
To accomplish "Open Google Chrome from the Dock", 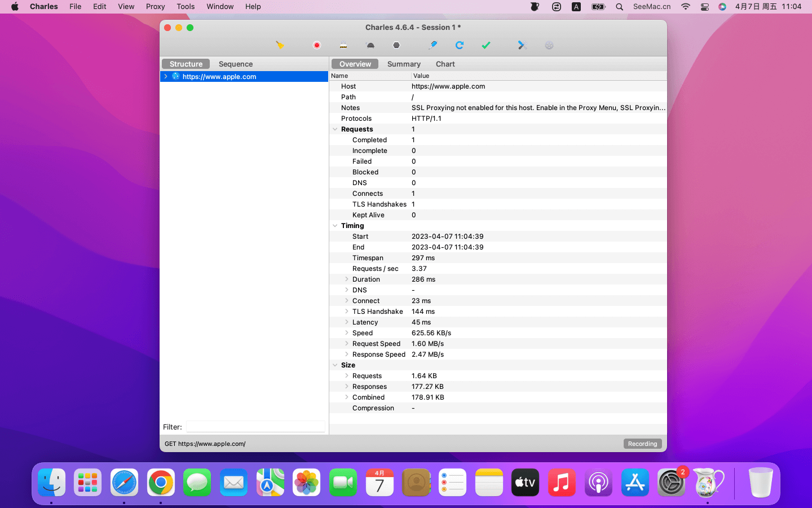I will pos(161,483).
